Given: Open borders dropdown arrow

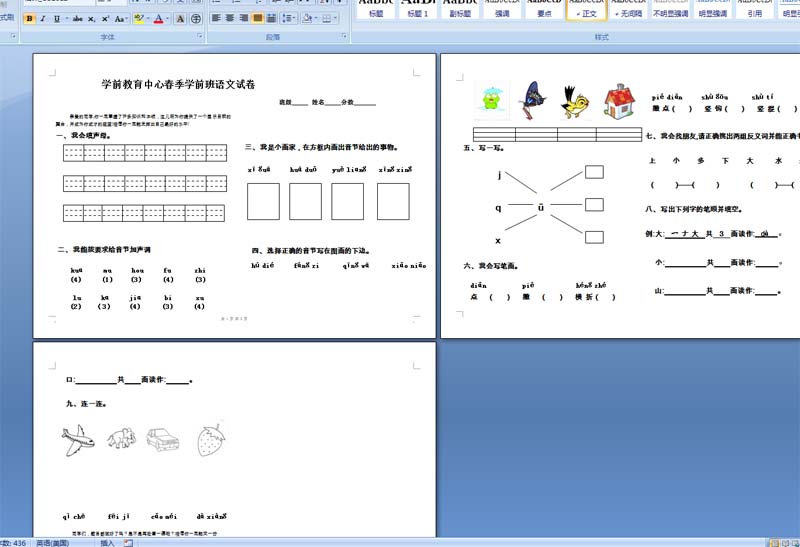Looking at the screenshot, I should [x=336, y=18].
